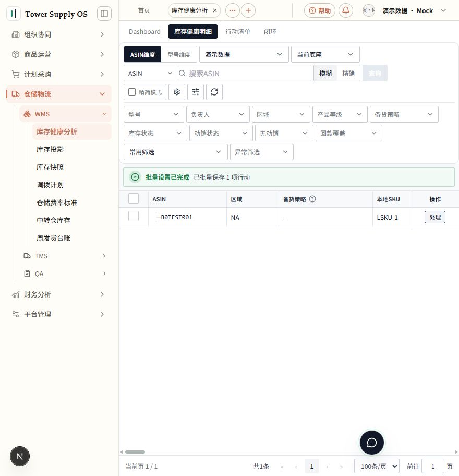Go to the 首页 tab
Screen dimensions: 459x476
pos(144,10)
